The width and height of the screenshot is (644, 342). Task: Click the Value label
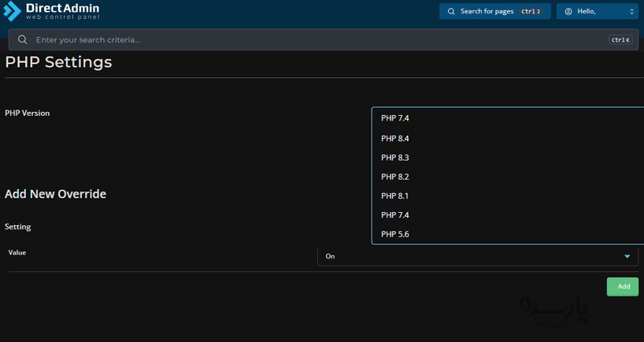[x=17, y=252]
